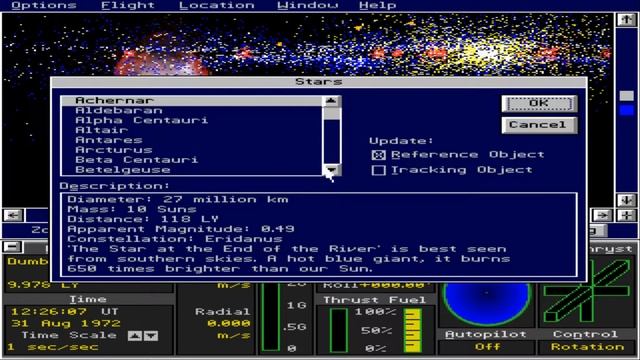This screenshot has height=360, width=640.
Task: Select Beta Centauri in the star list
Action: (x=191, y=160)
